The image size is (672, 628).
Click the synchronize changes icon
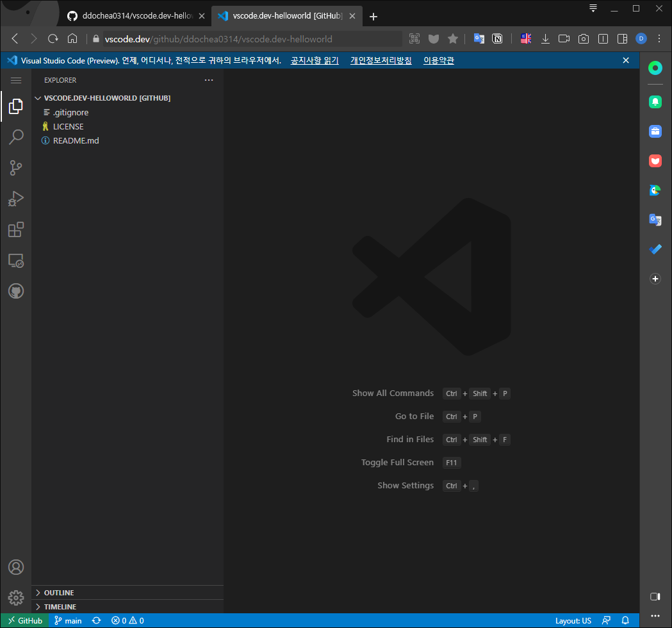(97, 621)
